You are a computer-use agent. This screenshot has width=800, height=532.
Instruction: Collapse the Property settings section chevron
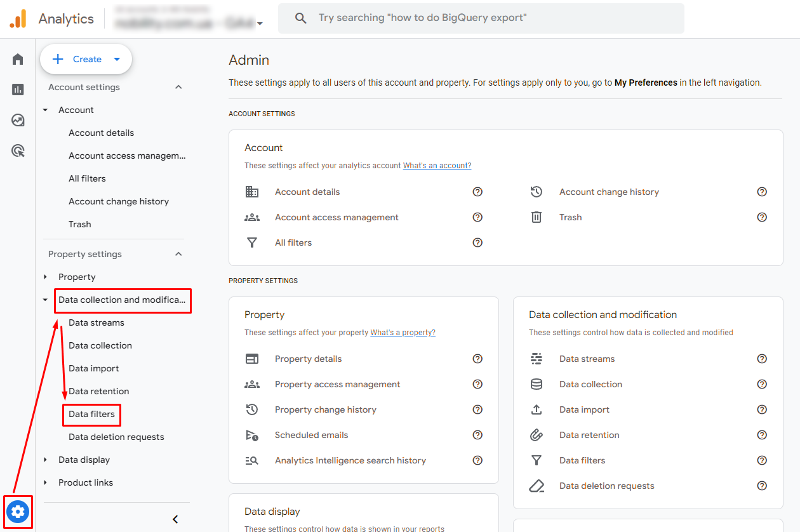pos(178,254)
